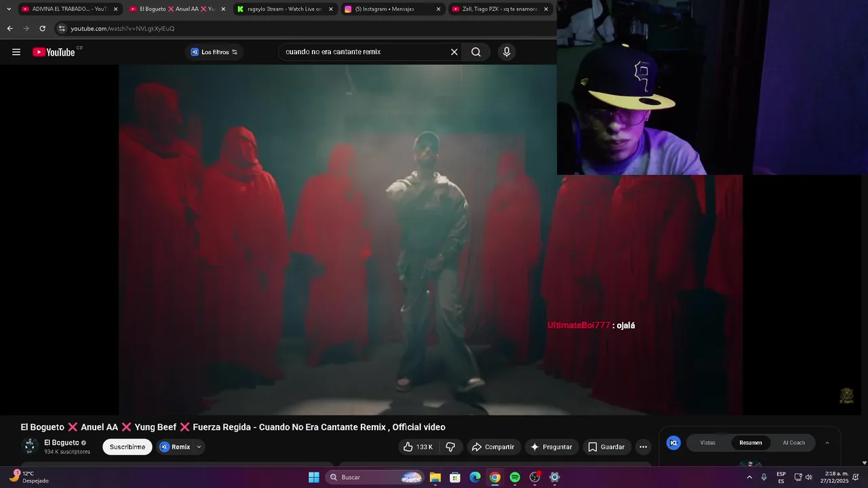Viewport: 868px width, 488px height.
Task: Close the rageylo Stream tab
Action: 331,9
